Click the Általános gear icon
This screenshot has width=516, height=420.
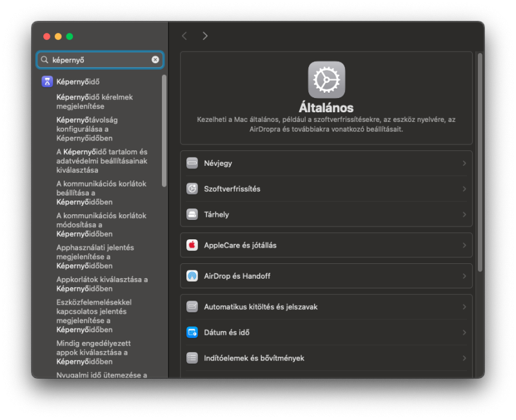click(326, 79)
